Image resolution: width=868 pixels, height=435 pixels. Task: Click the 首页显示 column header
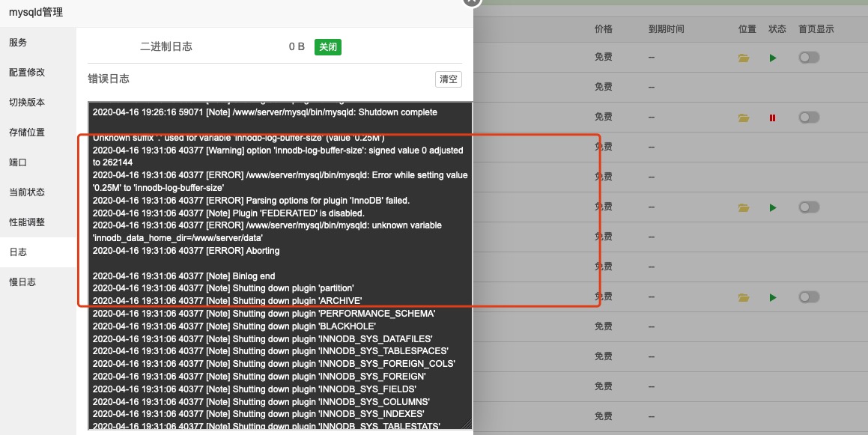click(x=816, y=28)
